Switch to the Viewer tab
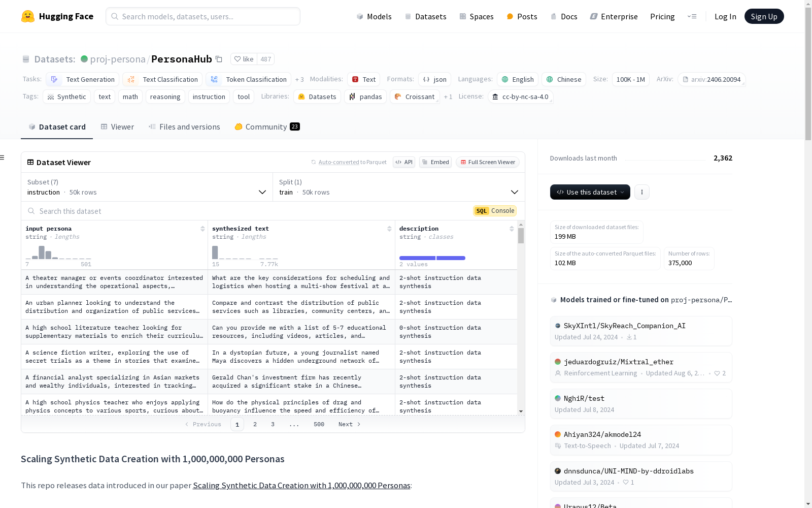Screen dimensions: 812x508 (x=117, y=127)
